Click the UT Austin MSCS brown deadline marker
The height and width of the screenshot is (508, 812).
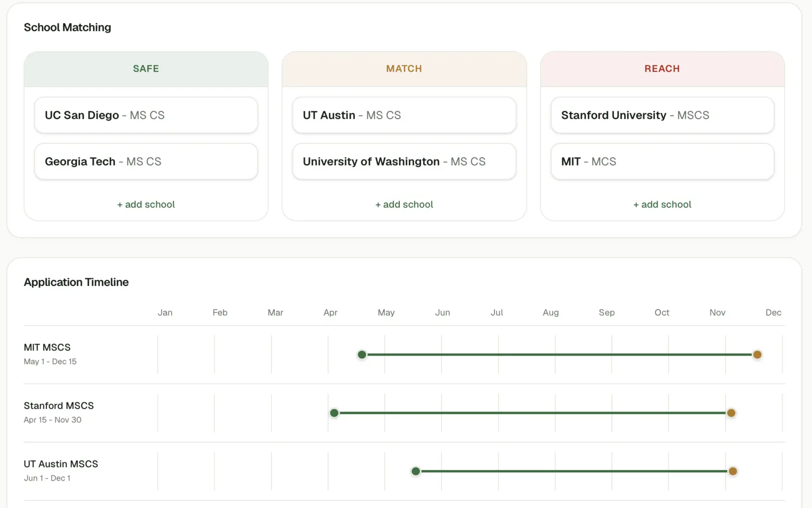733,471
